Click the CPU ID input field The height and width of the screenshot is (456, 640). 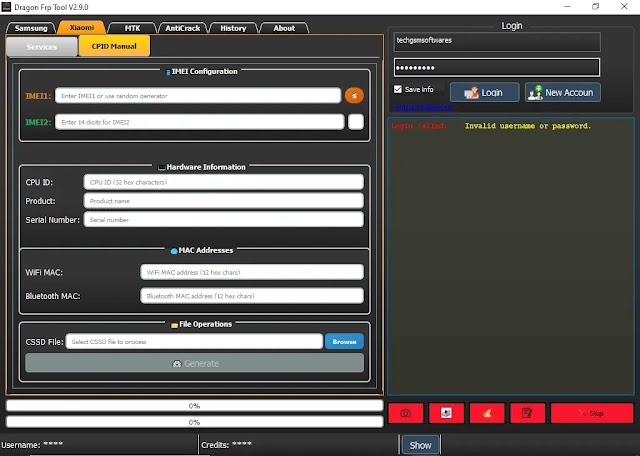223,183
